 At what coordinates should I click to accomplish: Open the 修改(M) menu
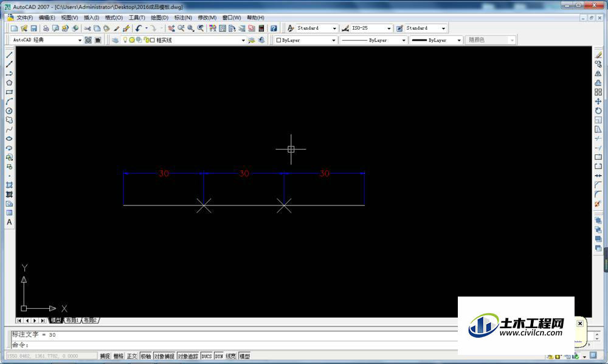207,18
